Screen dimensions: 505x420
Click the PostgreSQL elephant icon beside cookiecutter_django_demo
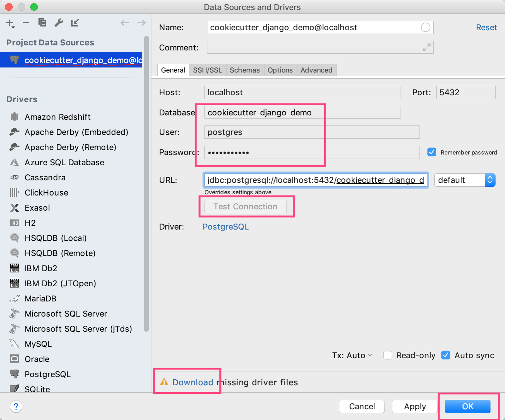tap(15, 60)
